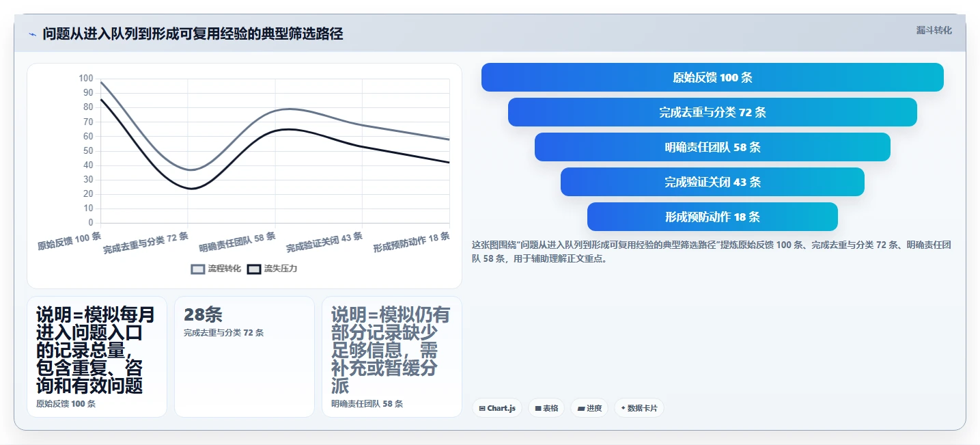Open the 说明=模拟仍有部分记录 data card
The image size is (980, 445).
tap(392, 356)
